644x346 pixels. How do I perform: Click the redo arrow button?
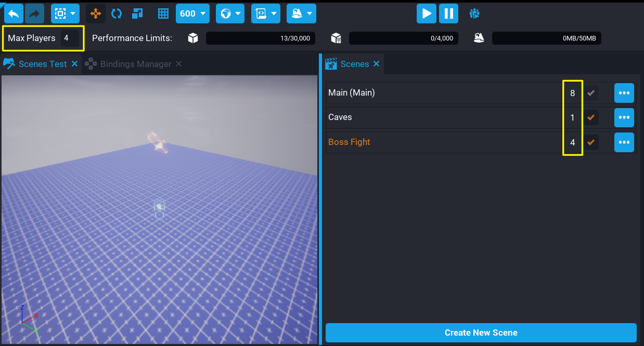[x=34, y=14]
